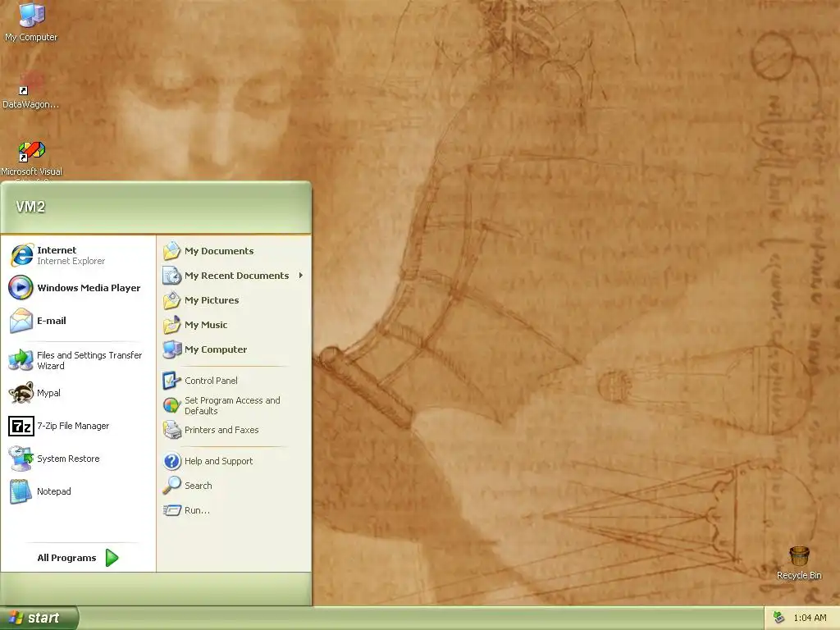Click 'Internet Explorer' subtitle text

(71, 261)
